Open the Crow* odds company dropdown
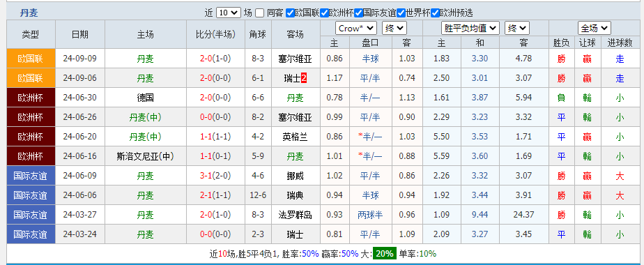This screenshot has height=265, width=644. (356, 29)
